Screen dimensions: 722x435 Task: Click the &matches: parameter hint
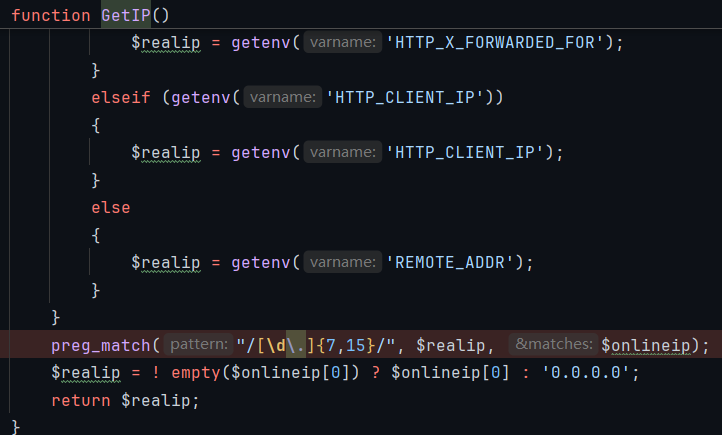pos(553,345)
